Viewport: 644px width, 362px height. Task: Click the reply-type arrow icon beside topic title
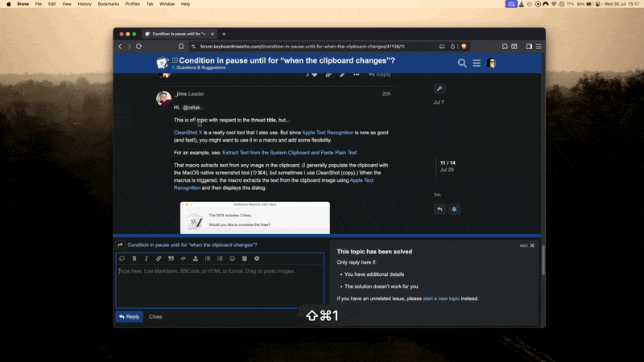tap(120, 245)
